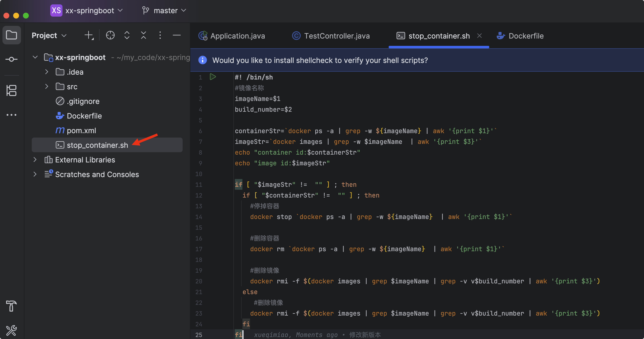Show more tool windows via ellipsis icon
The image size is (644, 339).
click(11, 115)
